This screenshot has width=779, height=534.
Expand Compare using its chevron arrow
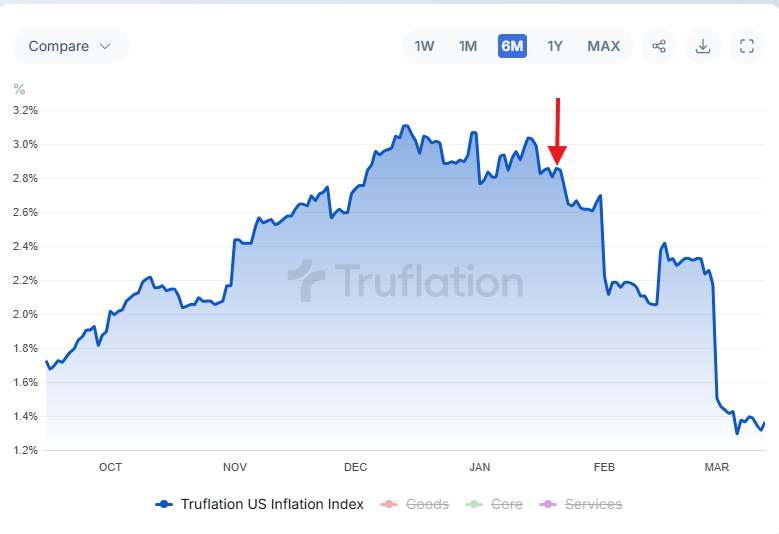pos(105,46)
